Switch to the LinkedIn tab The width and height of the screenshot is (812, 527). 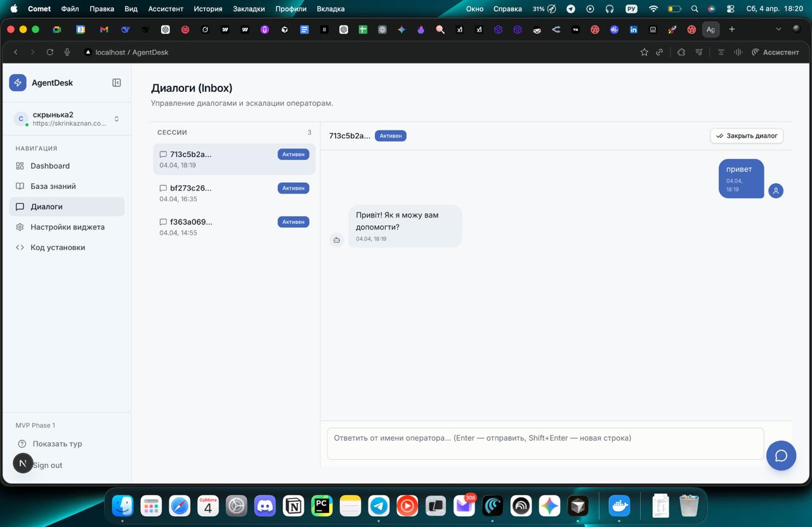point(633,29)
